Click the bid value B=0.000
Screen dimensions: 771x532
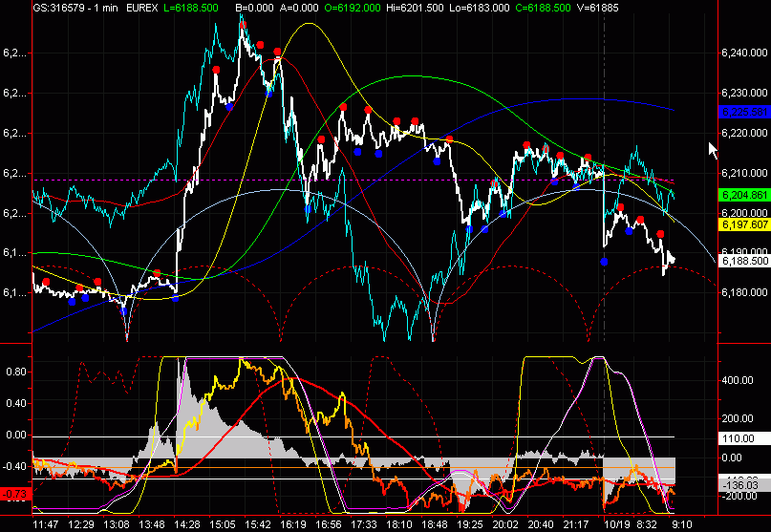coord(254,8)
